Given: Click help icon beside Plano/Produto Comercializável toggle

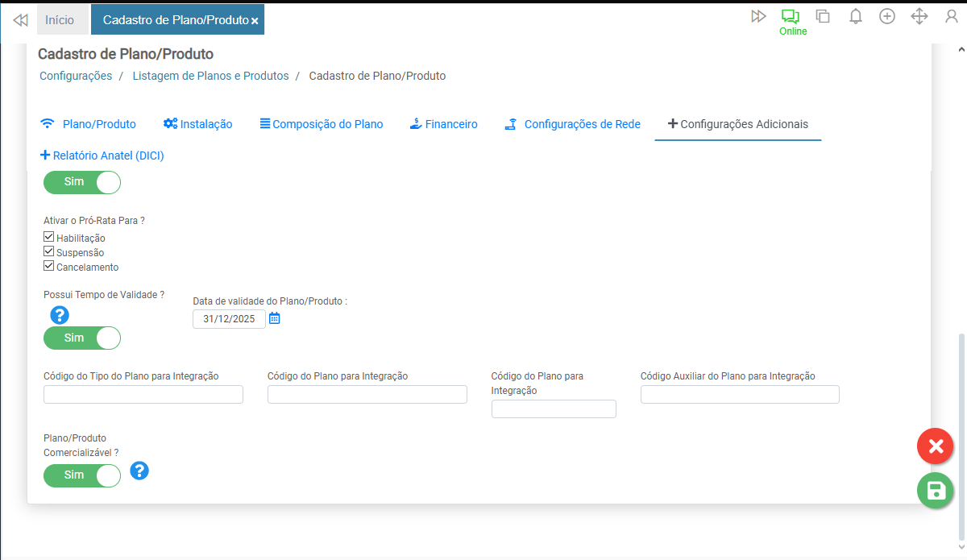Looking at the screenshot, I should click(139, 471).
